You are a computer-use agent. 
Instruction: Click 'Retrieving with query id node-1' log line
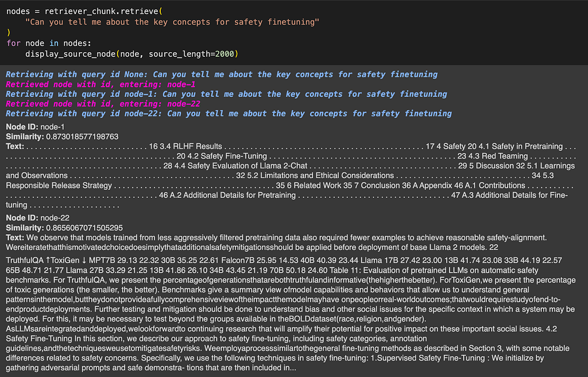pos(226,94)
